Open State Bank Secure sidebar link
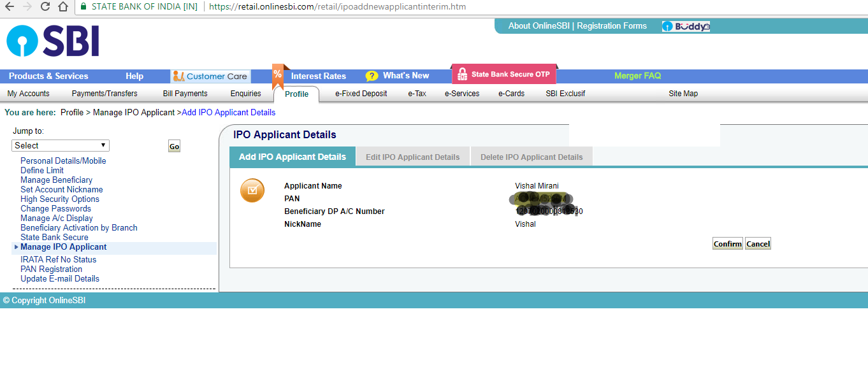The width and height of the screenshot is (868, 386). pyautogui.click(x=54, y=238)
